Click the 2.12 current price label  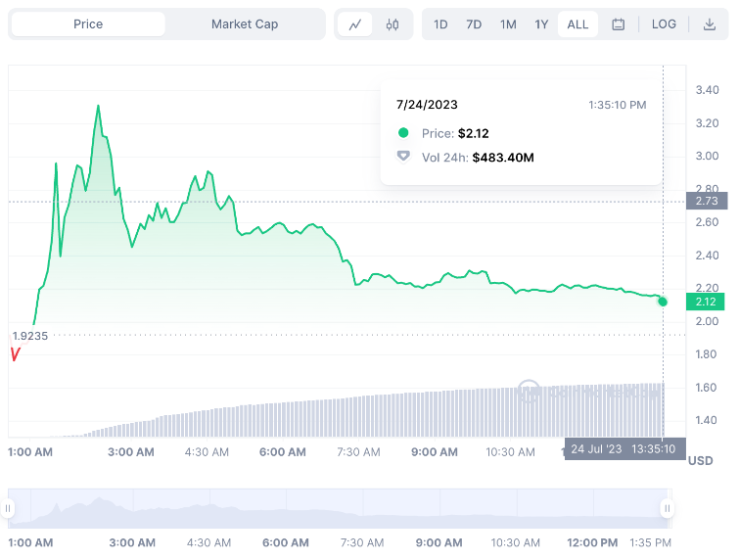click(706, 302)
